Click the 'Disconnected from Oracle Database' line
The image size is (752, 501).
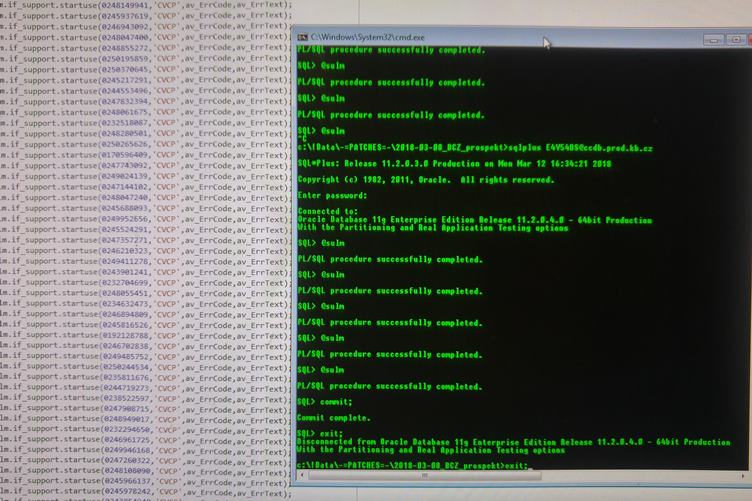[514, 442]
